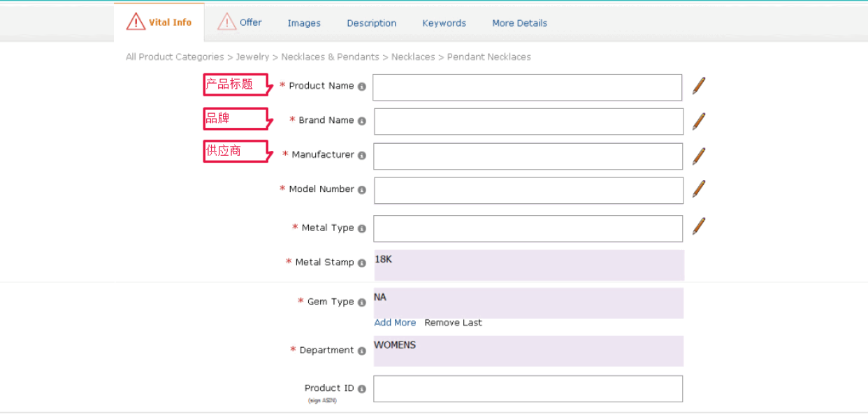The height and width of the screenshot is (419, 868).
Task: Click 'Pendant Necklaces' breadcrumb text
Action: [489, 57]
